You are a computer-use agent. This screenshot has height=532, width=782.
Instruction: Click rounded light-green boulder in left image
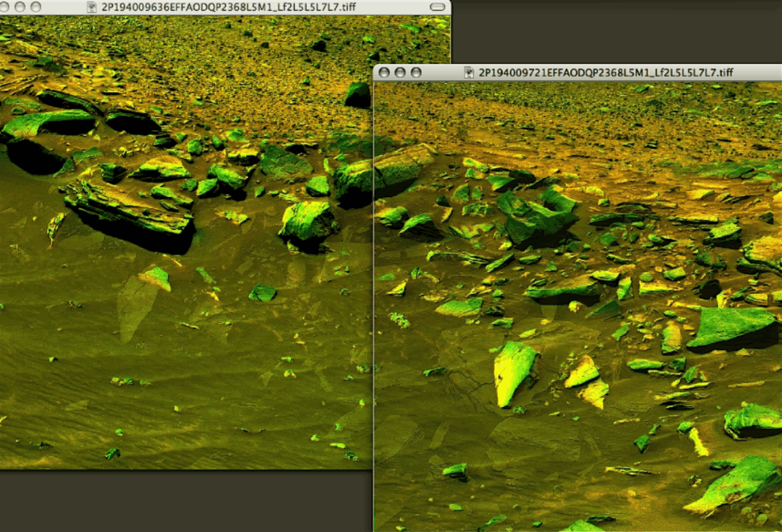[307, 221]
